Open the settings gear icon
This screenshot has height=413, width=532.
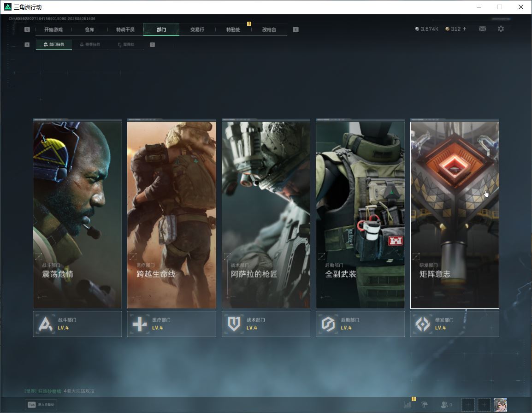pyautogui.click(x=501, y=29)
